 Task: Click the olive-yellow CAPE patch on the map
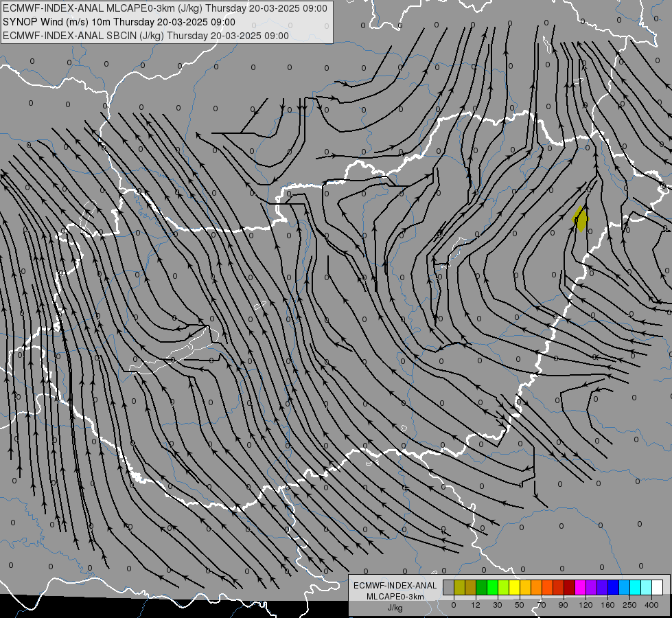(x=580, y=219)
